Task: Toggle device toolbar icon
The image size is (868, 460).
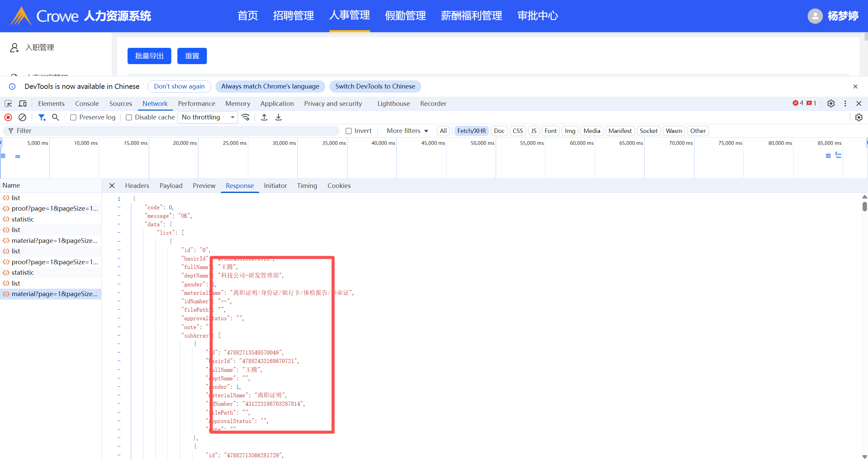Action: [x=23, y=103]
